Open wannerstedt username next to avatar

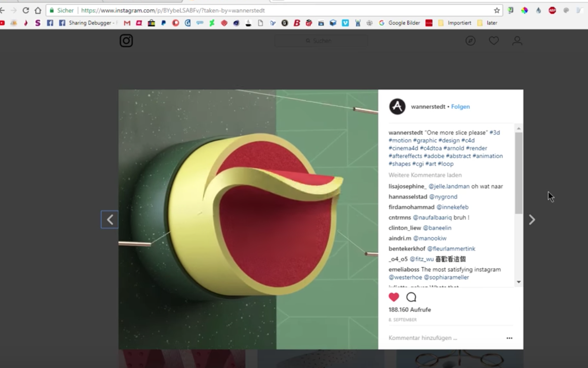(x=428, y=107)
